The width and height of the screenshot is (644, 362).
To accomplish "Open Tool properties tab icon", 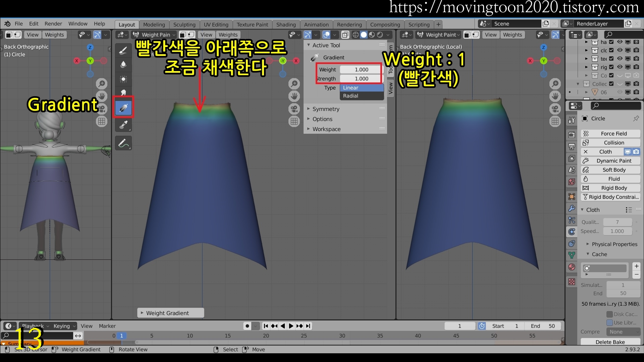I will pos(572,120).
